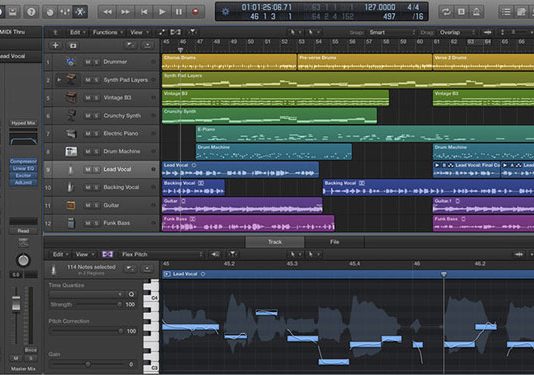
Task: Click the pan knob in channel strip
Action: pos(23,261)
